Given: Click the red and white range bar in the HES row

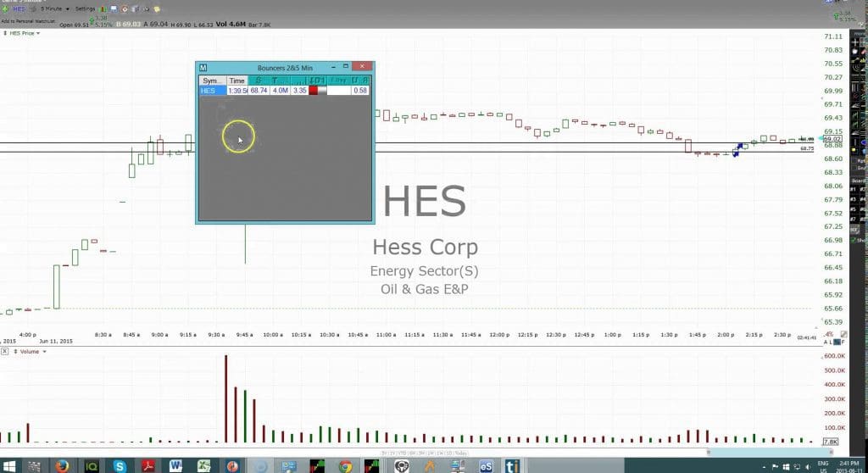Looking at the screenshot, I should pyautogui.click(x=318, y=91).
